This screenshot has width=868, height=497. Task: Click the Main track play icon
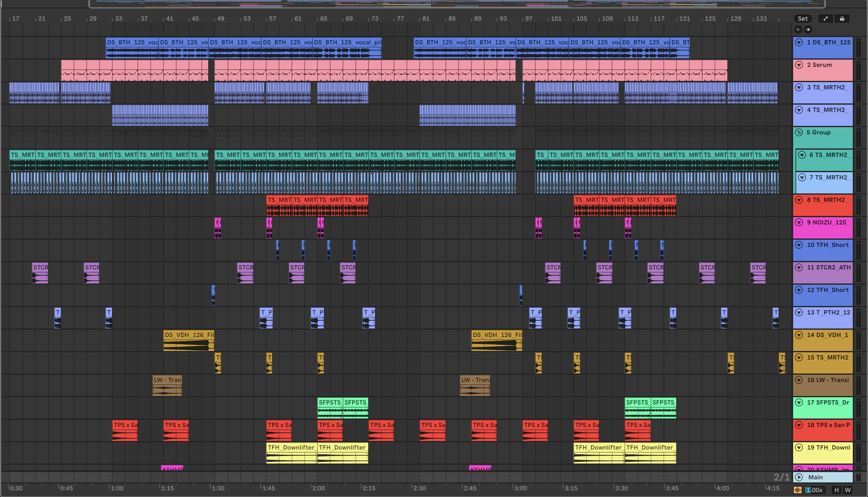tap(799, 477)
